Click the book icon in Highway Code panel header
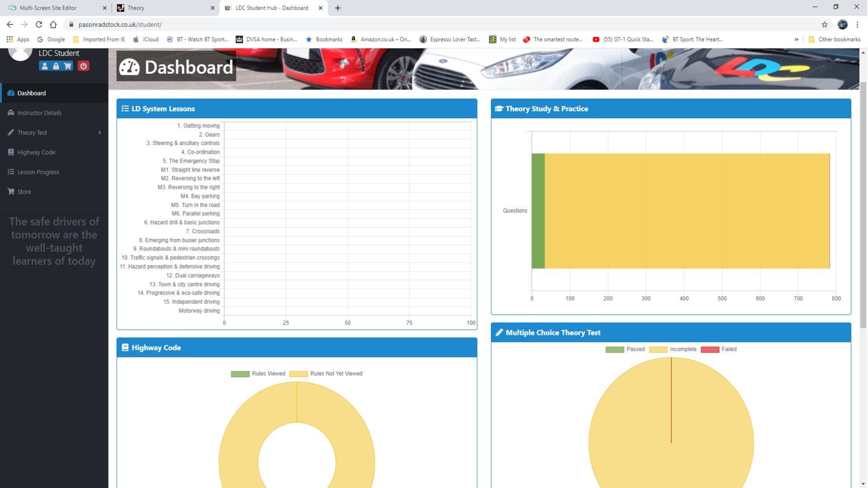The image size is (868, 488). [125, 347]
